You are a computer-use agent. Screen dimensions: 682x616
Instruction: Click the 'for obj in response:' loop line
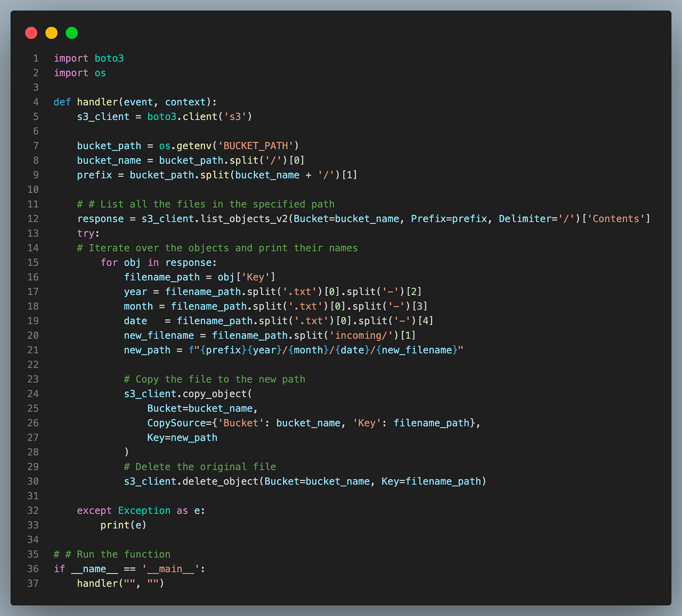tap(159, 262)
